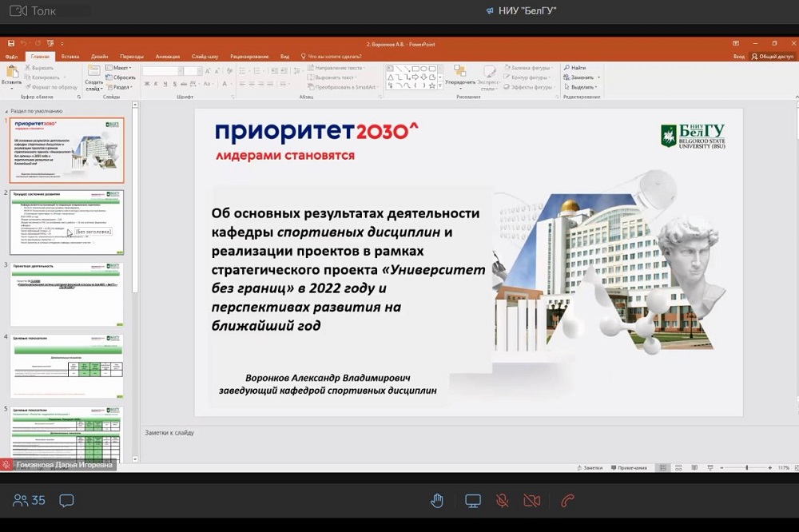799x532 pixels.
Task: Click the Общий доступ share button
Action: click(x=772, y=57)
